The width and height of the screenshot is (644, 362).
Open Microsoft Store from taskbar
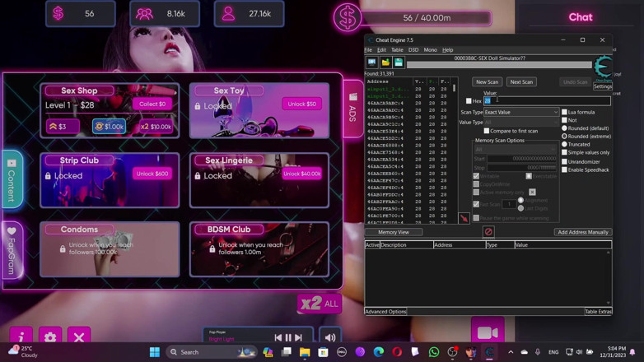[323, 352]
